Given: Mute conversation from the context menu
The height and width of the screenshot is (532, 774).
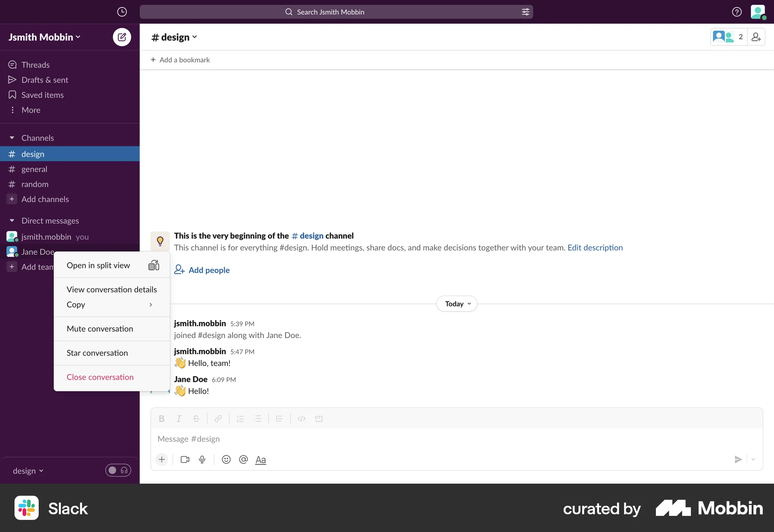Looking at the screenshot, I should coord(100,328).
